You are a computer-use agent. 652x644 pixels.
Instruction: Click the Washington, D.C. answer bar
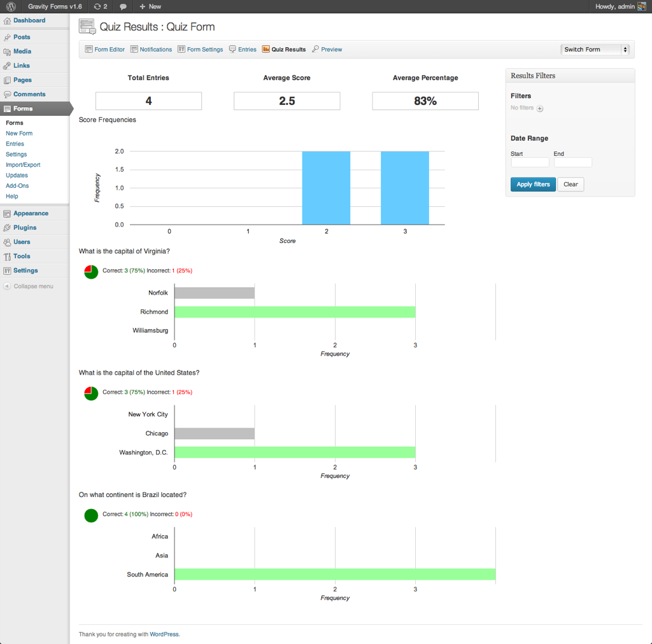[295, 452]
